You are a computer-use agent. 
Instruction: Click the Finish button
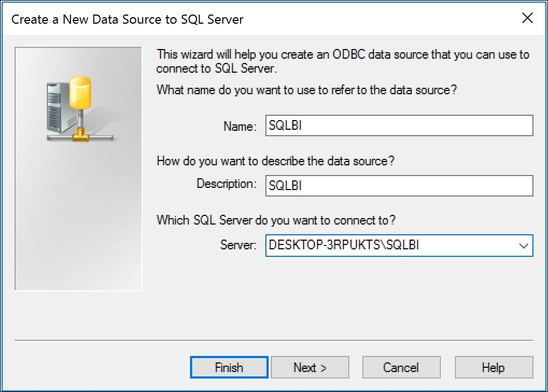229,367
